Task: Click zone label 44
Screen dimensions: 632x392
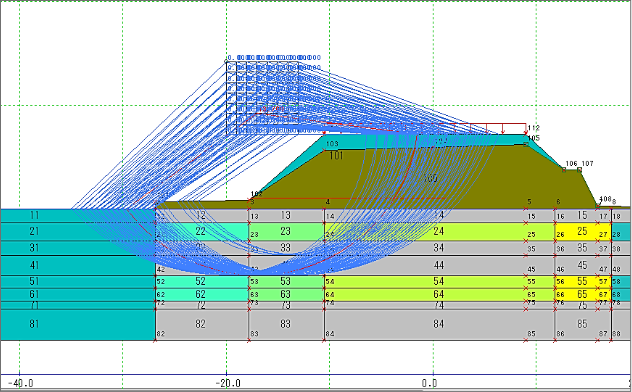Action: (439, 265)
